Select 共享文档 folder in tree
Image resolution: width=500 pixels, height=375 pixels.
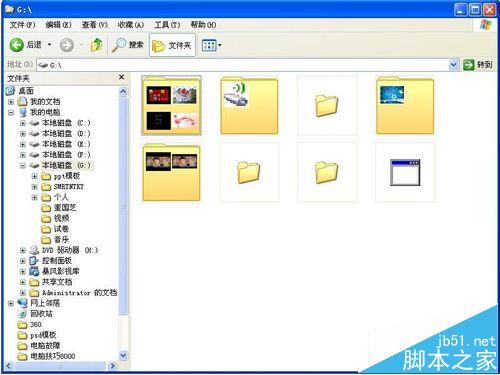click(x=57, y=282)
